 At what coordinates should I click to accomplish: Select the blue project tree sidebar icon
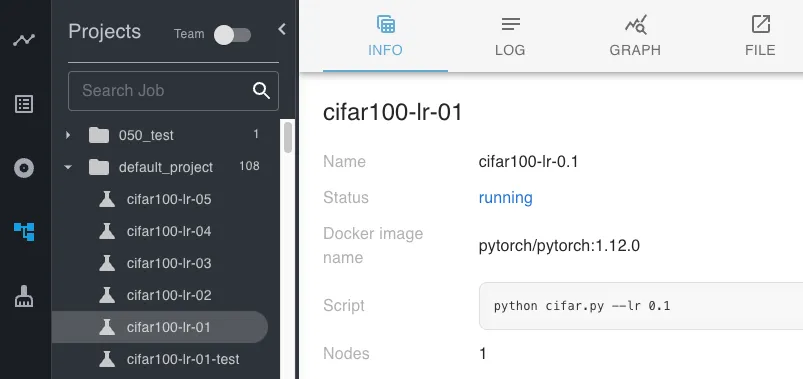24,231
